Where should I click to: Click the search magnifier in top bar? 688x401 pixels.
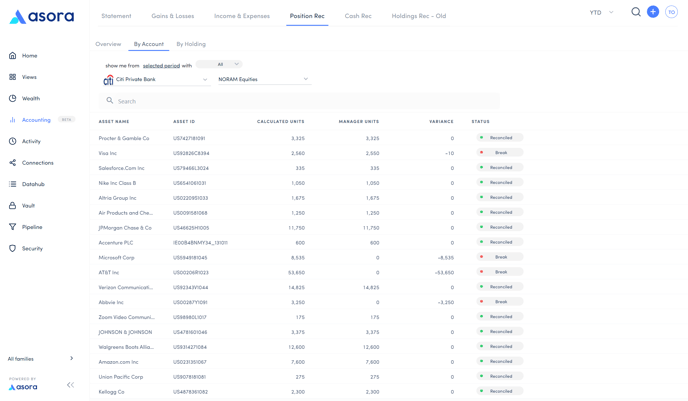635,12
